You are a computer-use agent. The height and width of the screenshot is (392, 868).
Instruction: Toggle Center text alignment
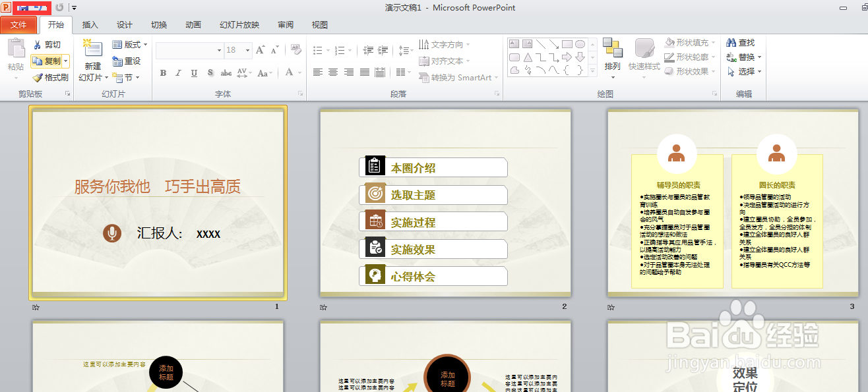333,72
